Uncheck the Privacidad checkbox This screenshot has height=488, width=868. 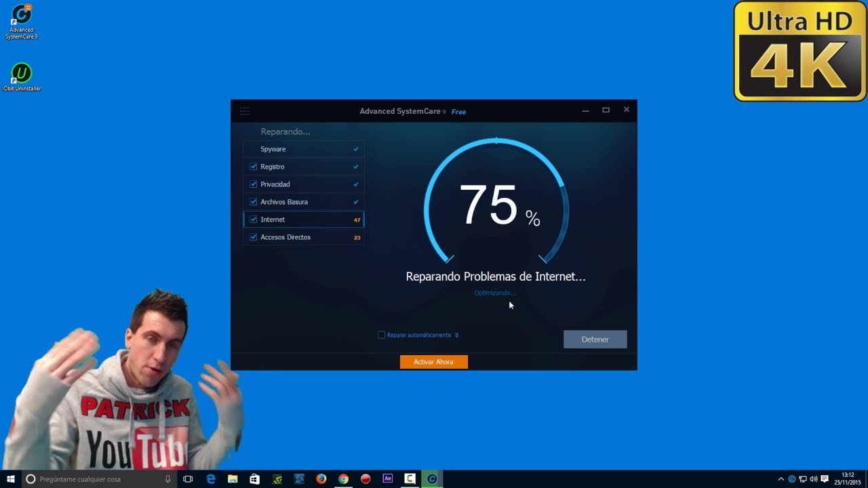coord(253,184)
